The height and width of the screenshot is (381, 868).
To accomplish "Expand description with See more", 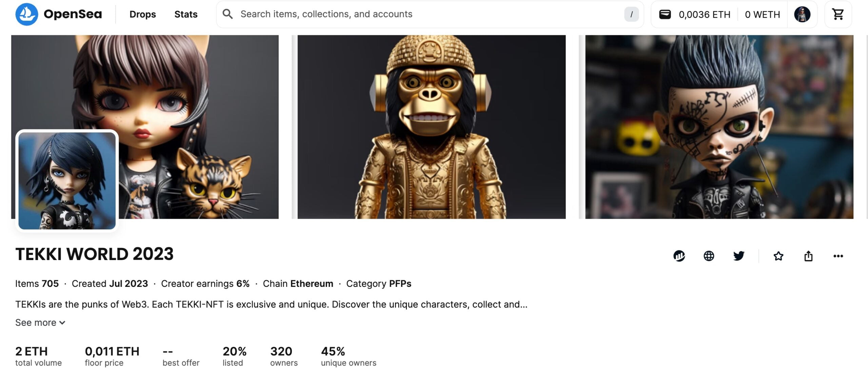I will tap(40, 322).
